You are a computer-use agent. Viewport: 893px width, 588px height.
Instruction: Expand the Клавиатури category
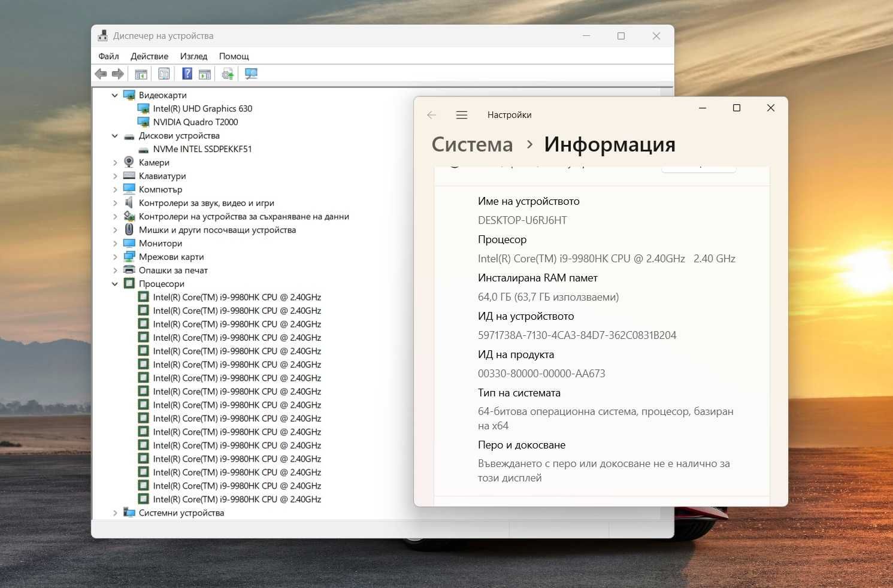tap(115, 176)
